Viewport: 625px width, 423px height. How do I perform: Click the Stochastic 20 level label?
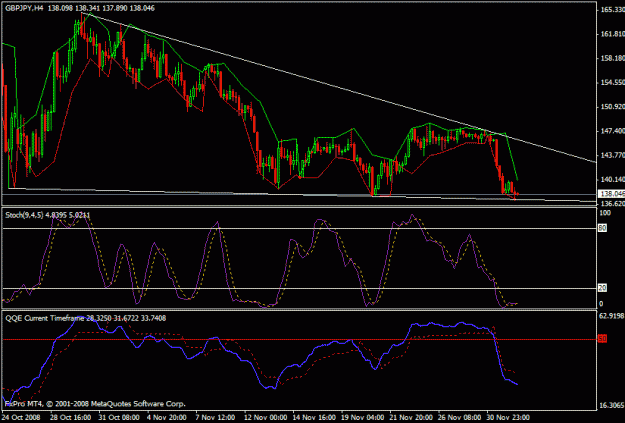tap(603, 288)
